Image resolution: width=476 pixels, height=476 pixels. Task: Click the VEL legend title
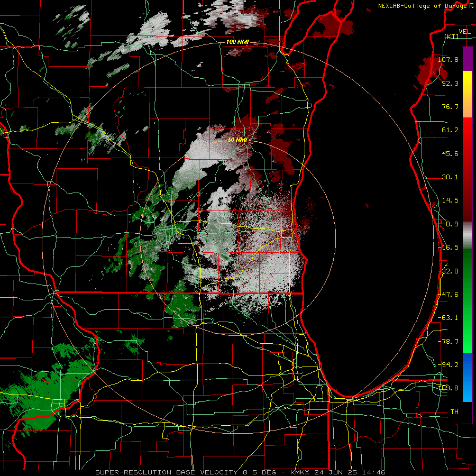464,32
